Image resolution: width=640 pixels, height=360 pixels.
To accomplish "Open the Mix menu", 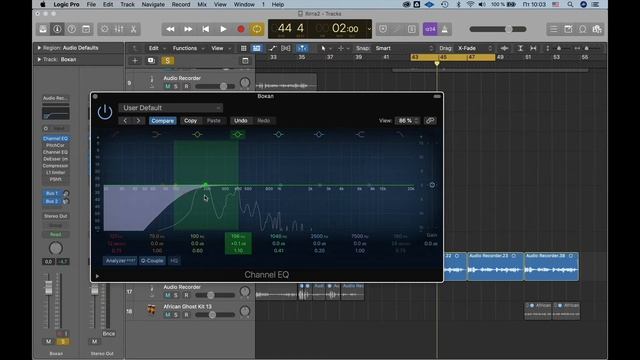I will (202, 4).
